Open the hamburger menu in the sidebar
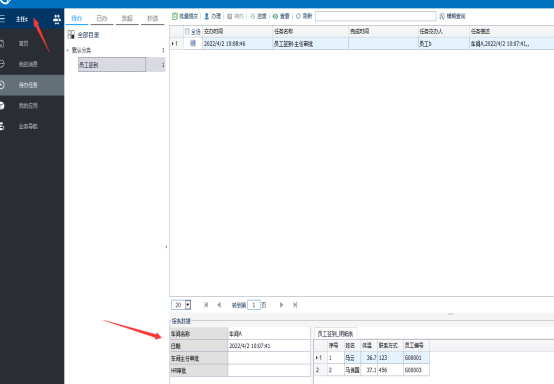Screen dimensions: 554x384 coord(2,19)
